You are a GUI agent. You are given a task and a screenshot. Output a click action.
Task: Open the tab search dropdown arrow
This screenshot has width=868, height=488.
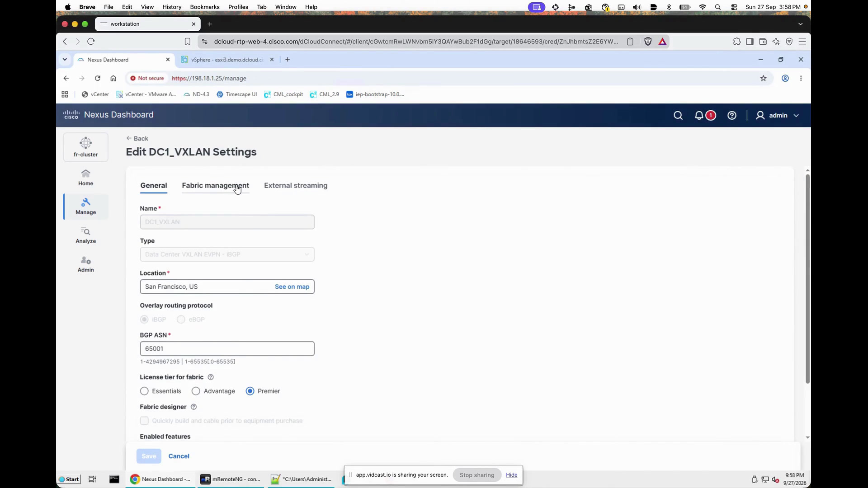click(65, 60)
